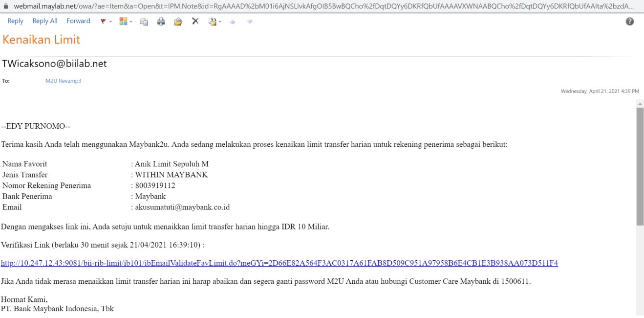Open the flag options dropdown arrow
The height and width of the screenshot is (318, 644).
pyautogui.click(x=110, y=22)
